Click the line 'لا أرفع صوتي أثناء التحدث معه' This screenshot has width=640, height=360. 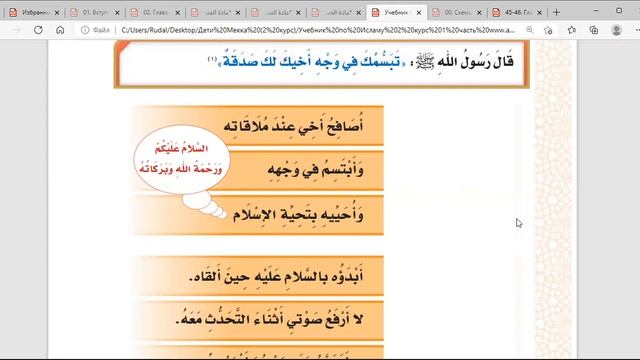point(269,320)
